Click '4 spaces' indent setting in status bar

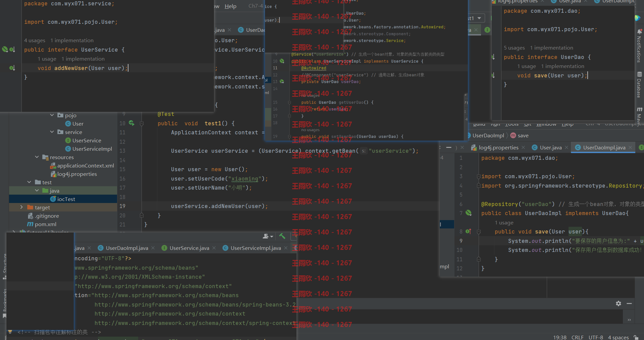pos(618,337)
